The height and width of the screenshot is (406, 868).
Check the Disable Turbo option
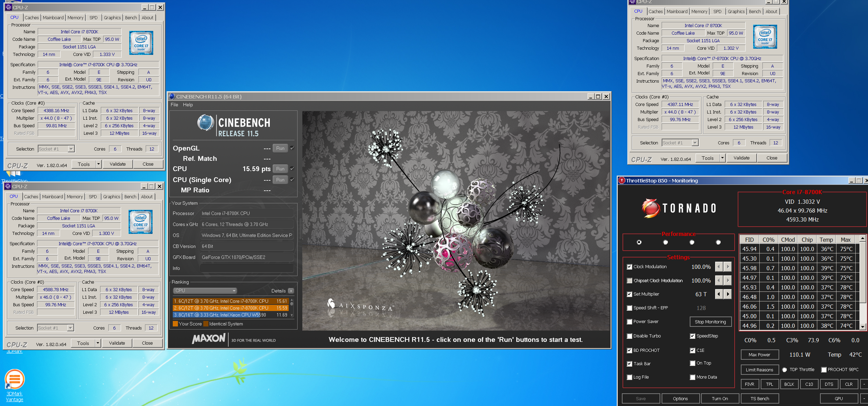(x=629, y=336)
